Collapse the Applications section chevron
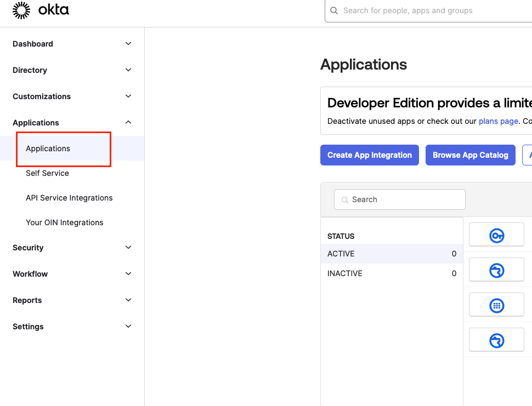 (128, 122)
